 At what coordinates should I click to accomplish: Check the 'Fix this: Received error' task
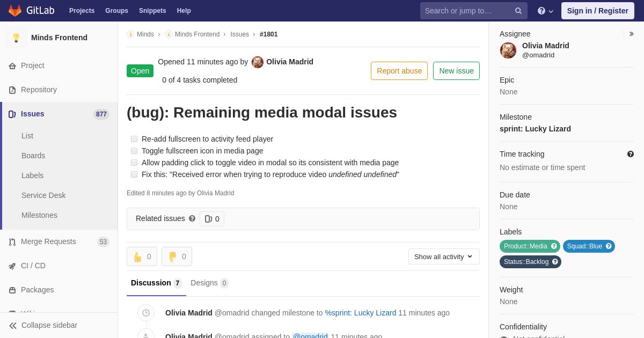pyautogui.click(x=134, y=174)
